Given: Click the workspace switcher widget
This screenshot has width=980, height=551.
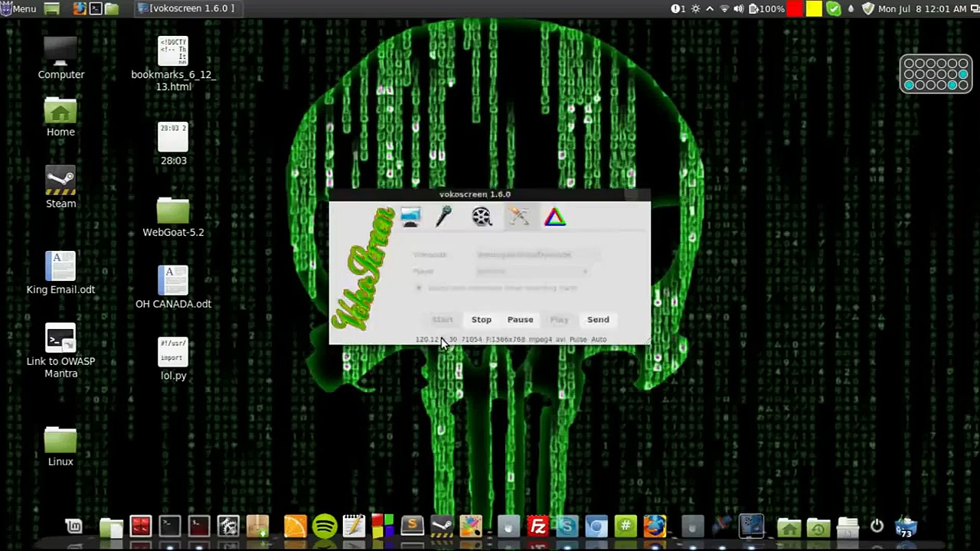Looking at the screenshot, I should click(936, 74).
